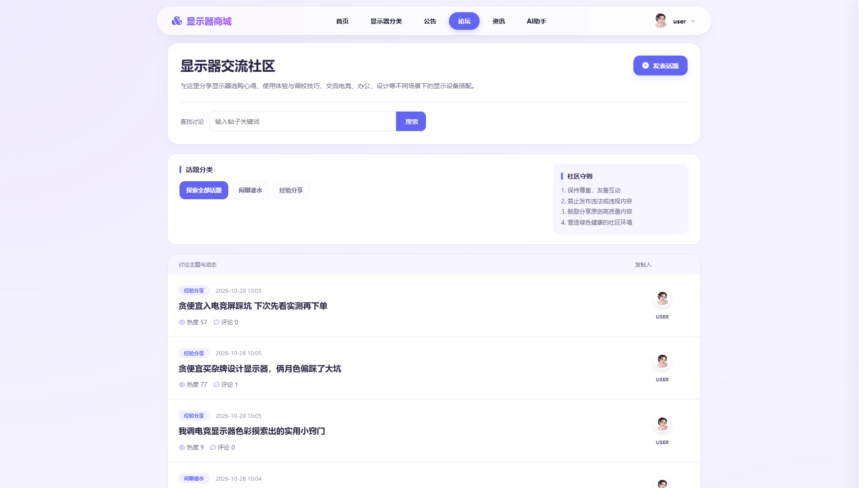Open post 贪便宜买杂牌设计显示器，俩月色偏踩了大坑
This screenshot has width=868, height=488.
260,369
